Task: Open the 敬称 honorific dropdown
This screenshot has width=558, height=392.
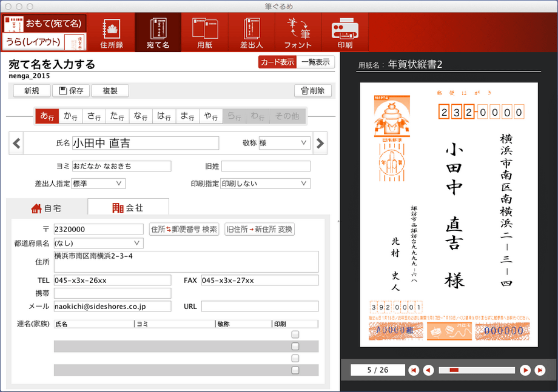Action: [x=284, y=143]
